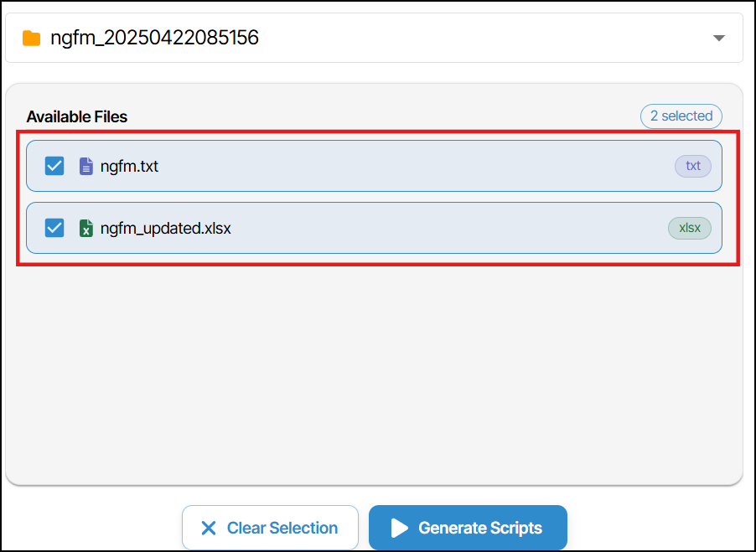Click the "2 selected" counter badge
756x552 pixels.
coord(681,116)
